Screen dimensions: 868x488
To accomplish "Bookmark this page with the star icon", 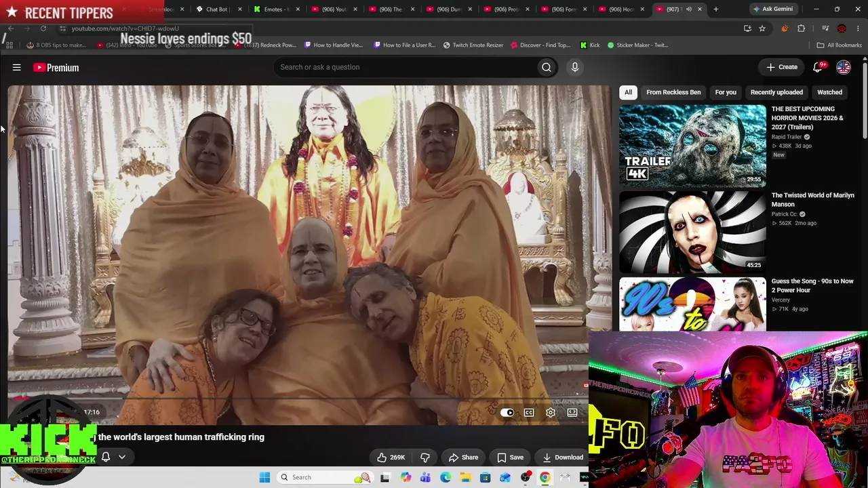I will pyautogui.click(x=762, y=28).
